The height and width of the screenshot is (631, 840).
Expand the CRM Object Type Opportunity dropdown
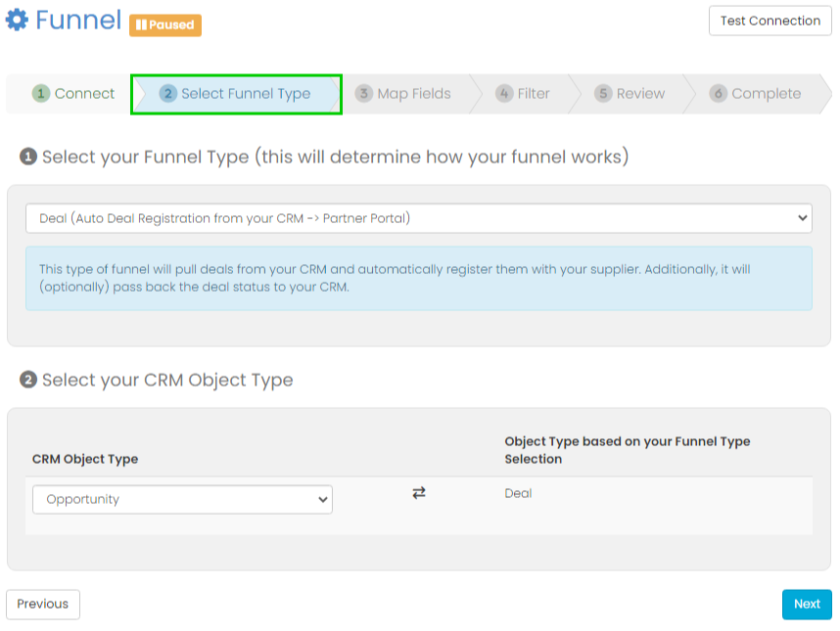(183, 499)
